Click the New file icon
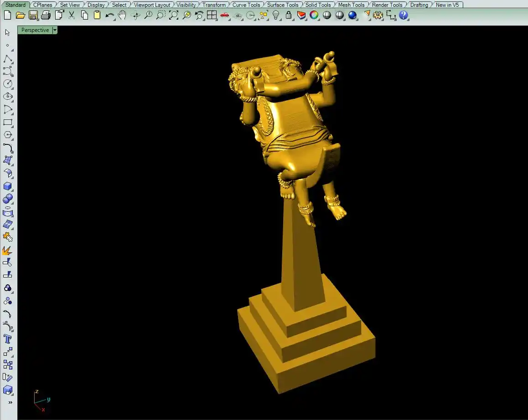This screenshot has width=528, height=420. (x=7, y=15)
